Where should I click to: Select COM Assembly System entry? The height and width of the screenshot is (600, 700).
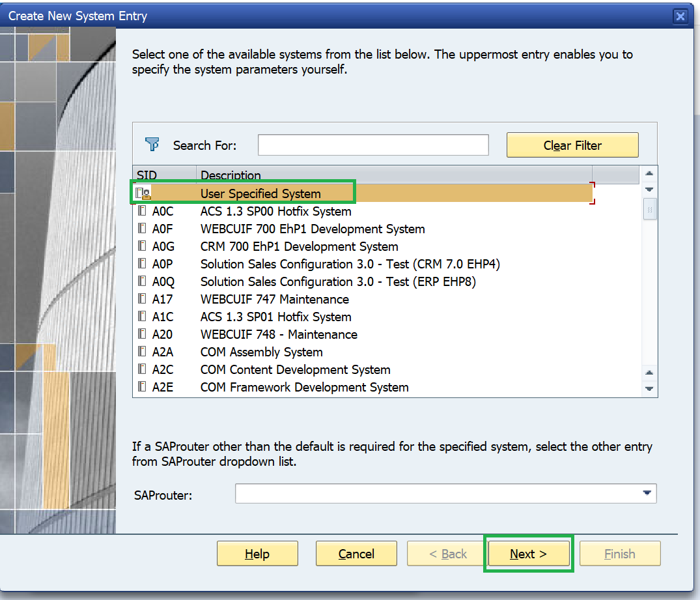click(x=262, y=352)
